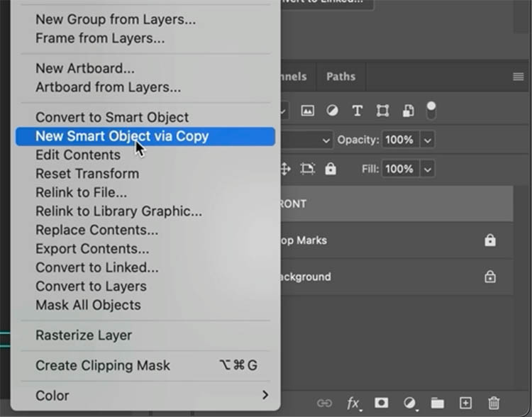The image size is (532, 417).
Task: Choose New Smart Object via Copy
Action: (122, 136)
